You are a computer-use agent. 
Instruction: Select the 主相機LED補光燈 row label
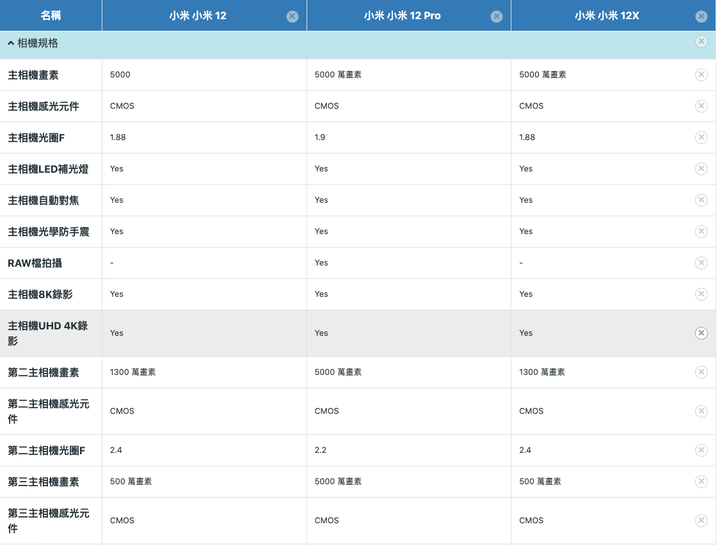[48, 169]
